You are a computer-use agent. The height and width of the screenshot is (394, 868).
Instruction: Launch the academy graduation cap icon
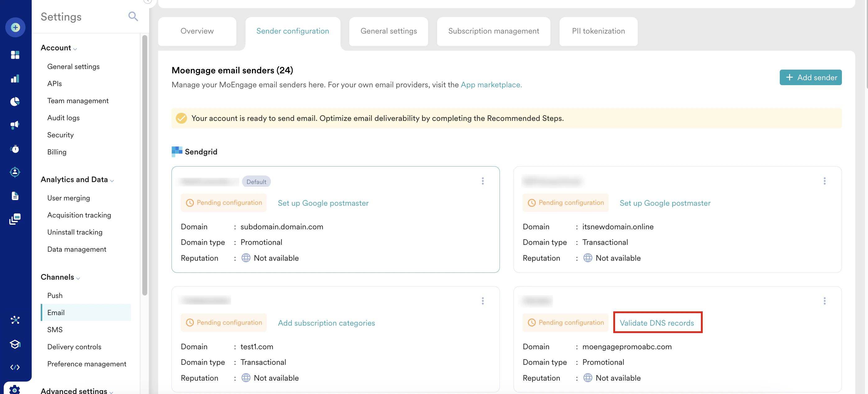[15, 344]
